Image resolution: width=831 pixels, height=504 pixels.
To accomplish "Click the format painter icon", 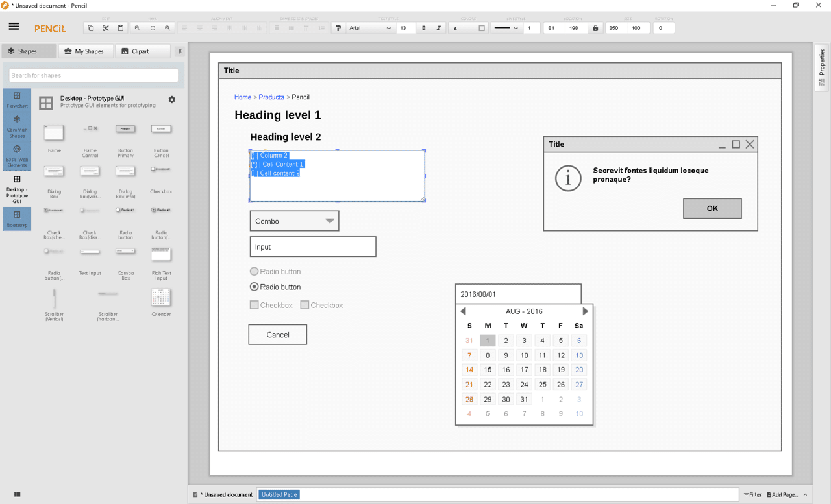I will pos(338,28).
